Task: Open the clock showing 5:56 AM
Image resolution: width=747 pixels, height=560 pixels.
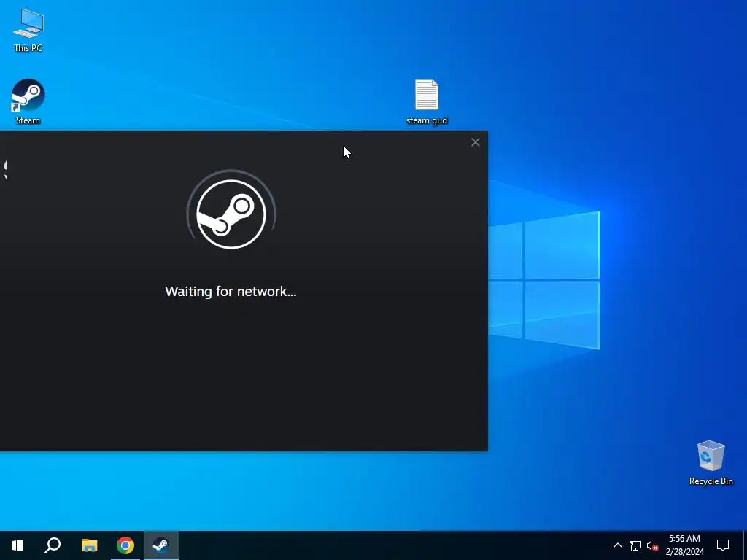Action: tap(684, 545)
